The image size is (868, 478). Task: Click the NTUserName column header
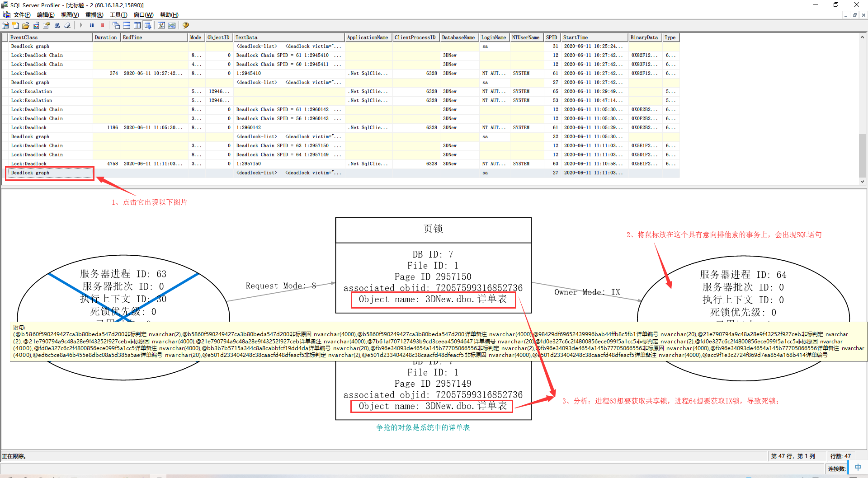[x=526, y=37]
